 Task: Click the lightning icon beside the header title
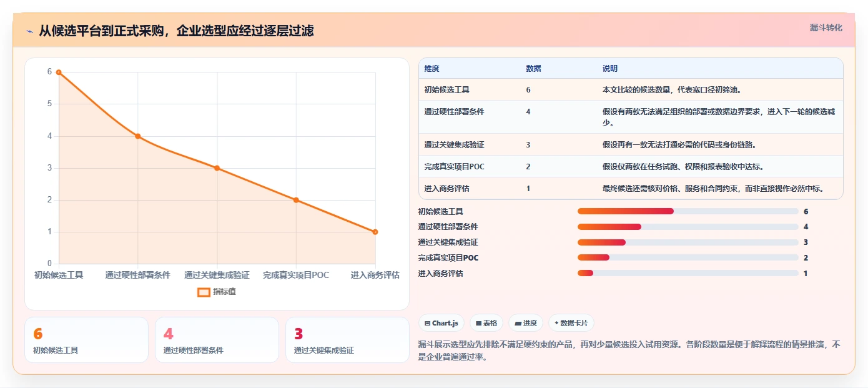click(x=29, y=31)
